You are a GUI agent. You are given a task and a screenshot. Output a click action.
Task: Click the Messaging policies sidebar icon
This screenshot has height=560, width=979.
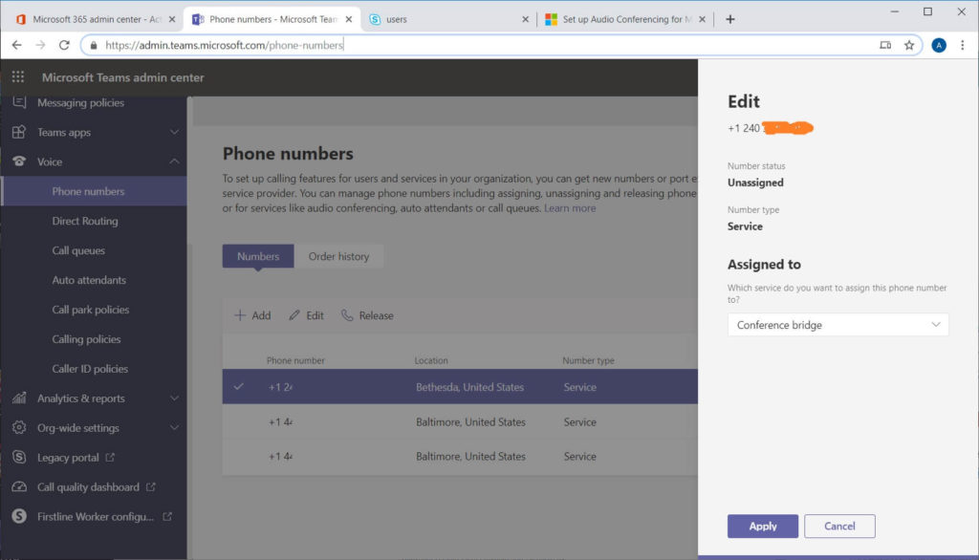point(19,101)
